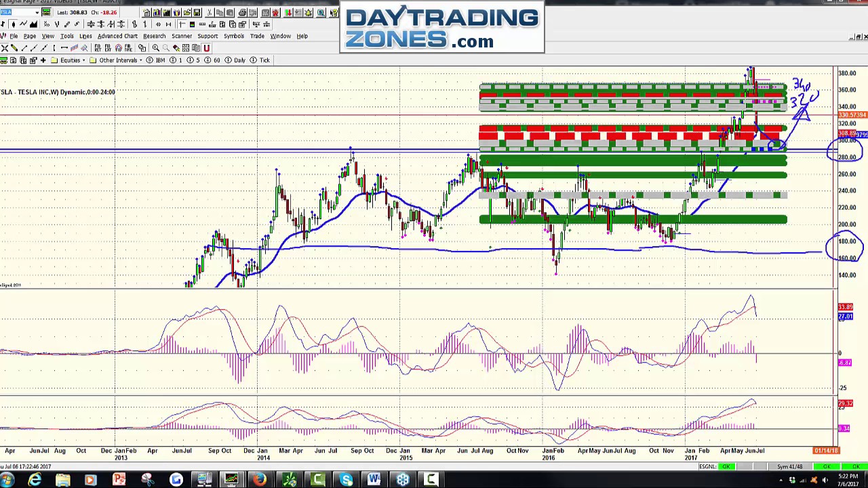The height and width of the screenshot is (488, 868).
Task: Click the new page icon
Action: point(146,12)
